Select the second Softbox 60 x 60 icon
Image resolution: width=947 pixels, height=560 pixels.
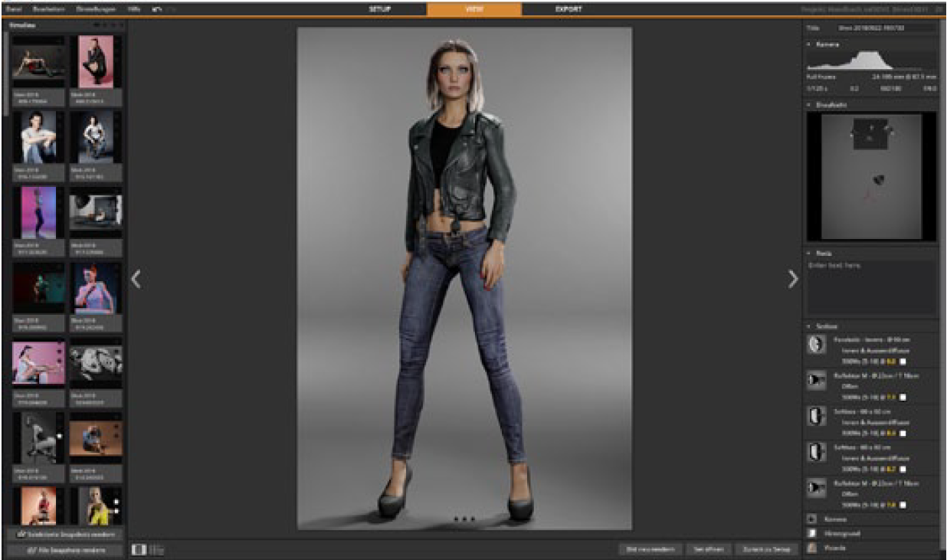click(816, 452)
